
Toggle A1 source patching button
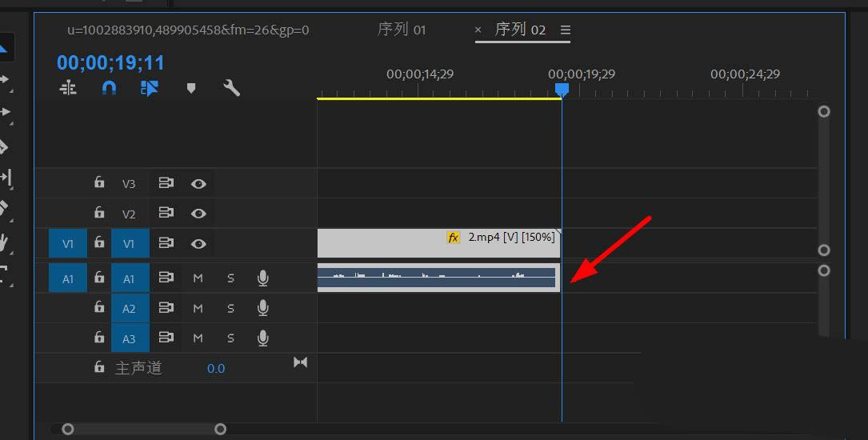tap(67, 278)
